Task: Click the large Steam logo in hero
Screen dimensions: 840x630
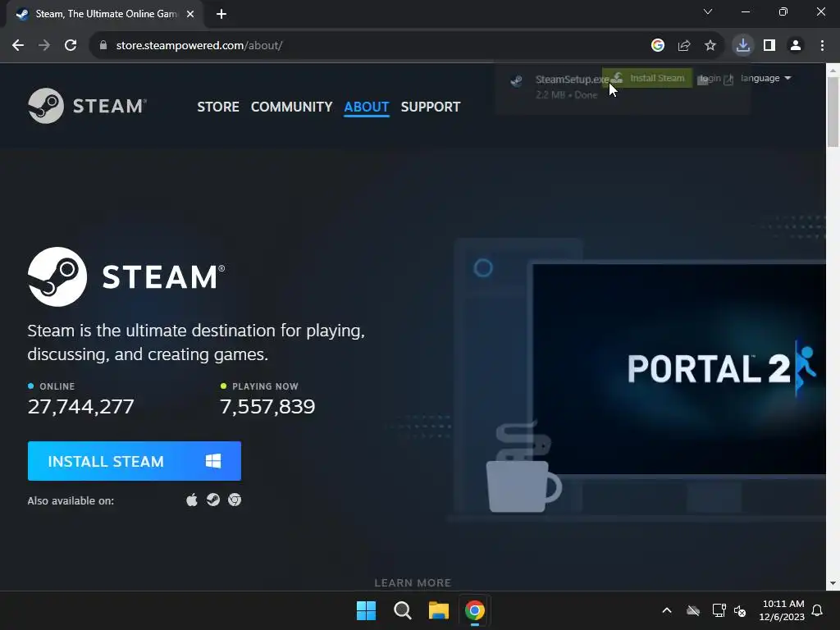Action: point(126,277)
